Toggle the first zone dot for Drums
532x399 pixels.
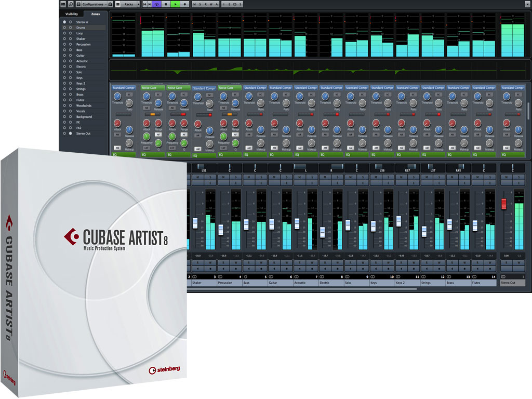(x=64, y=28)
